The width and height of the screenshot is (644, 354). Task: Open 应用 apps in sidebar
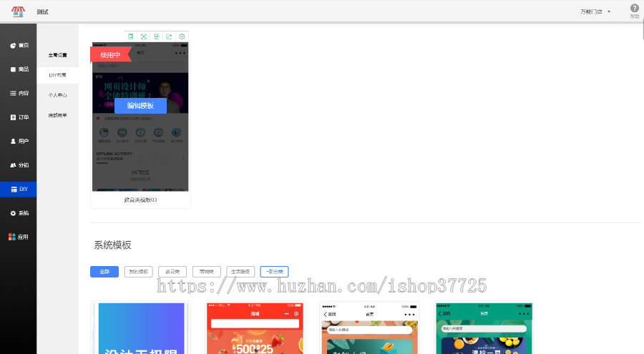[19, 237]
